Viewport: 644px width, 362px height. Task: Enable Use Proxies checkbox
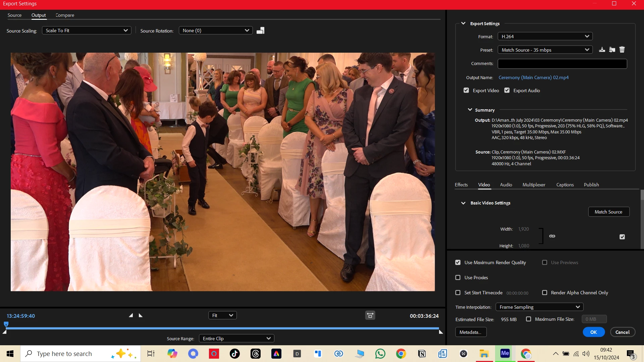tap(458, 278)
